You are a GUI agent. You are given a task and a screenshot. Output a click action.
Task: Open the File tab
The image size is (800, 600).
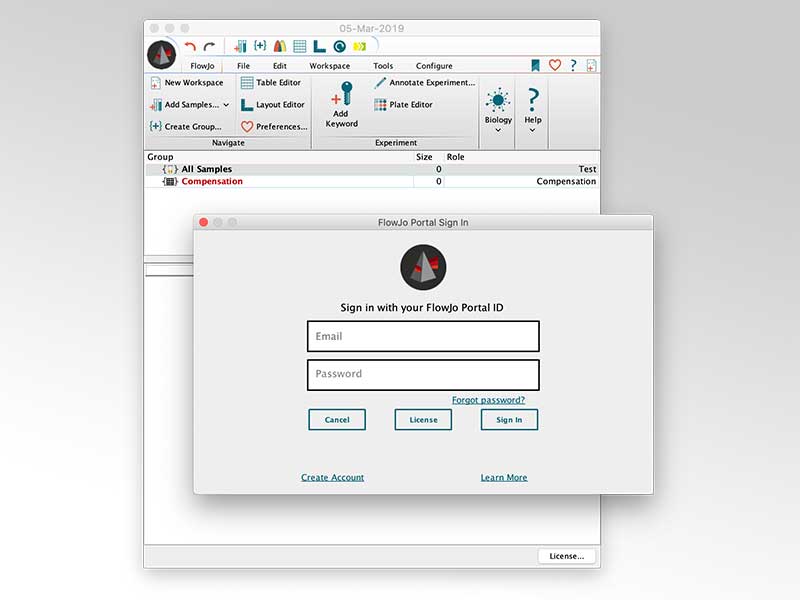pyautogui.click(x=243, y=66)
